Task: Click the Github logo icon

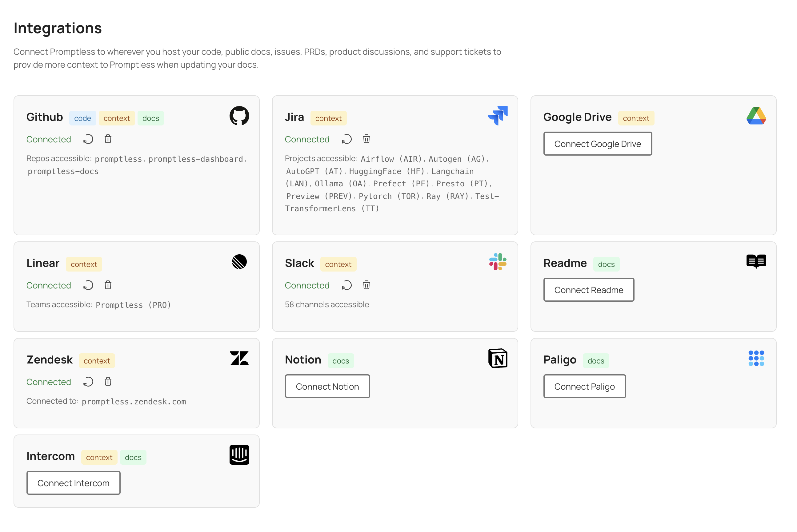Action: [240, 116]
